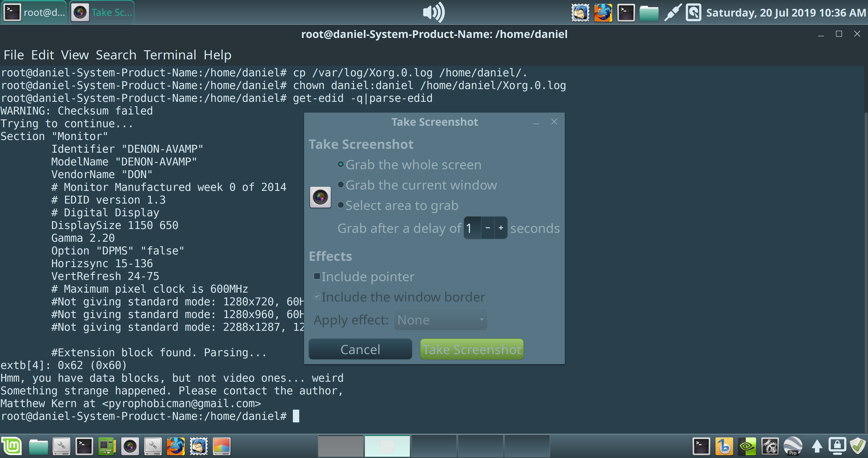868x458 pixels.
Task: Open the colorful desktop theme launcher icon
Action: (221, 447)
